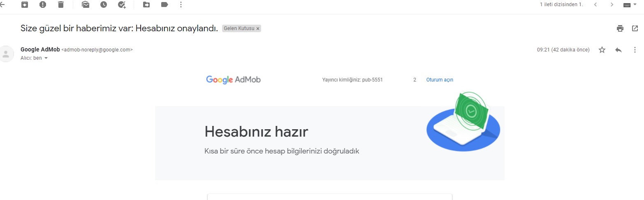Image resolution: width=644 pixels, height=200 pixels.
Task: Snooze this email with the clock icon
Action: (104, 5)
